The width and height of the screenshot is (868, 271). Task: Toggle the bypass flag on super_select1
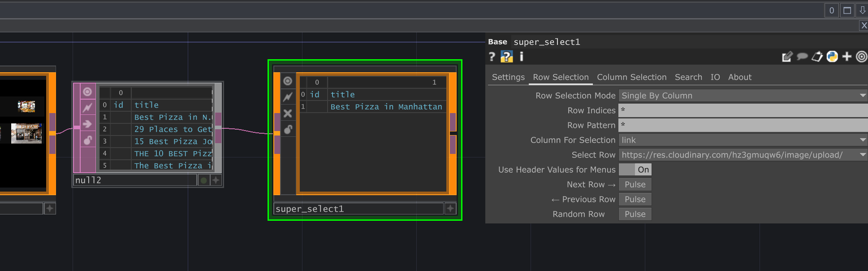coord(288,97)
